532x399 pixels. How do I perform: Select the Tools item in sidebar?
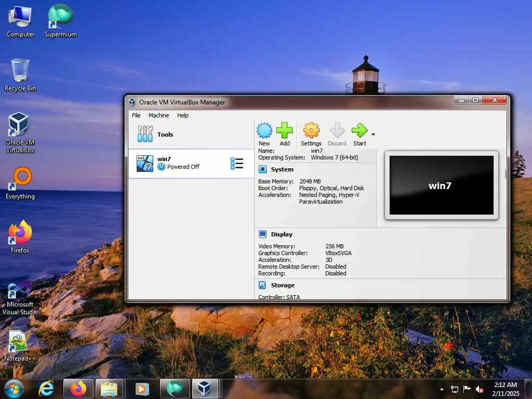point(191,135)
